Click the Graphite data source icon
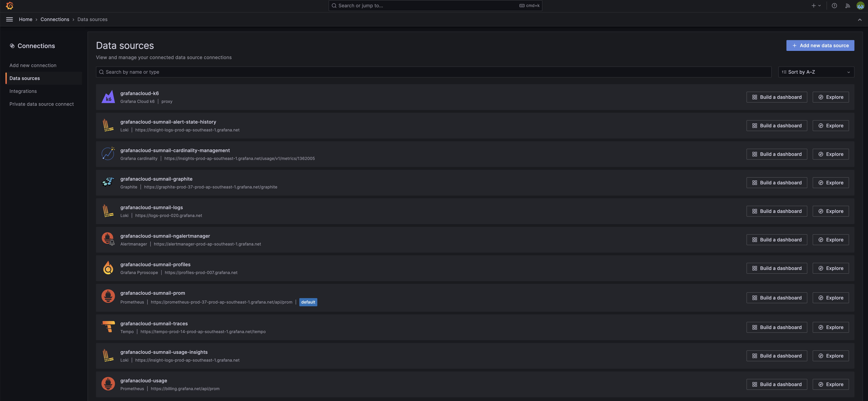The width and height of the screenshot is (868, 401). (108, 183)
